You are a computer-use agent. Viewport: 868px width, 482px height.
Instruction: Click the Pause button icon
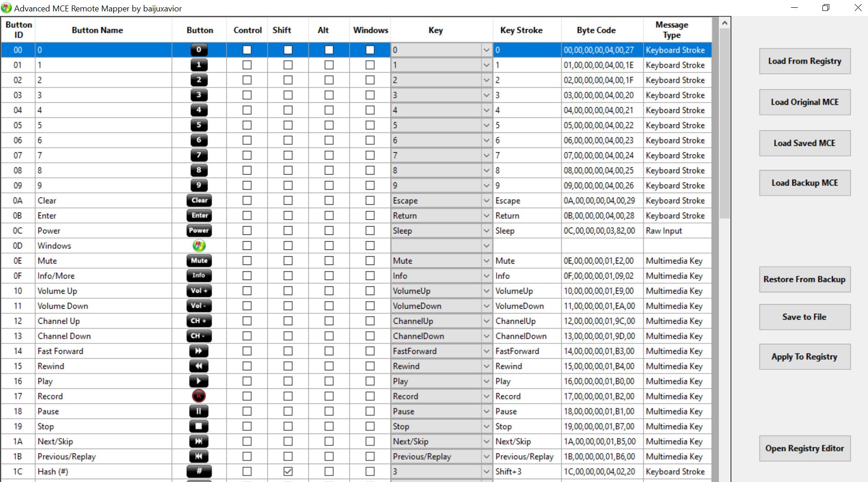click(x=199, y=411)
